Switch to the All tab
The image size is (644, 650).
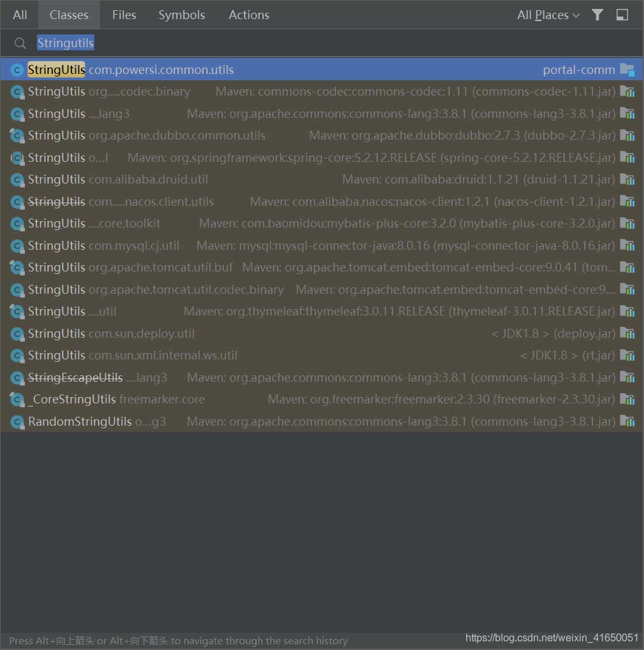click(x=20, y=15)
